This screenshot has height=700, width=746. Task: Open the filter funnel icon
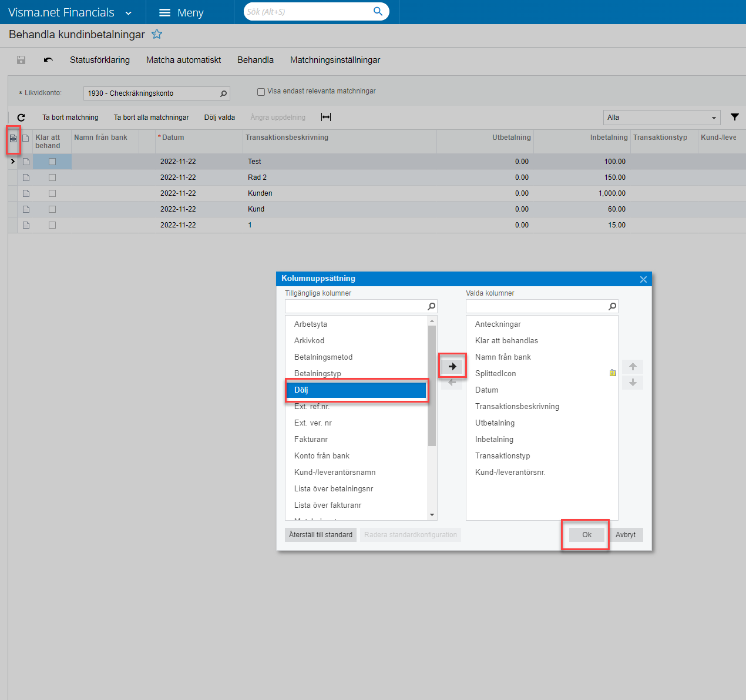coord(734,117)
